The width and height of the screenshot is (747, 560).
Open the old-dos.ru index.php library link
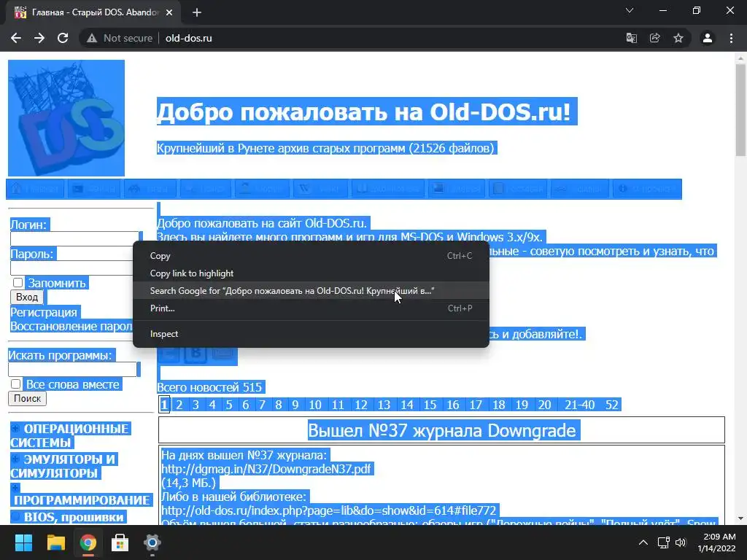(x=329, y=510)
